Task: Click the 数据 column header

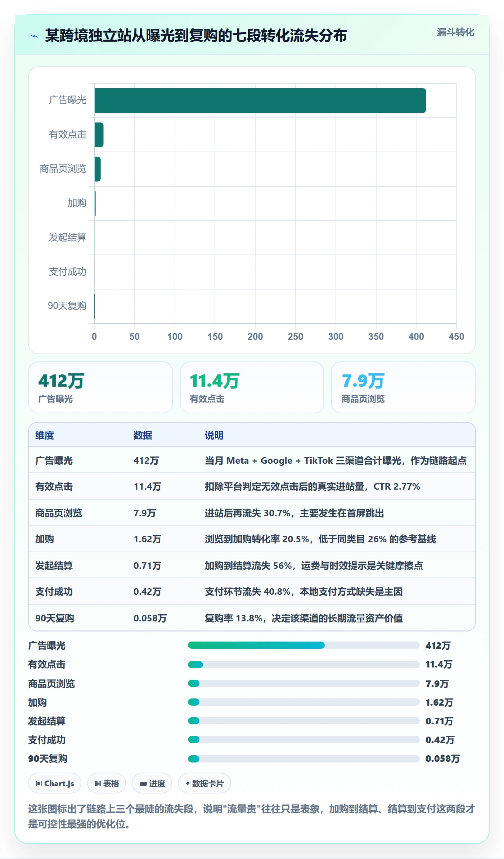Action: click(143, 435)
